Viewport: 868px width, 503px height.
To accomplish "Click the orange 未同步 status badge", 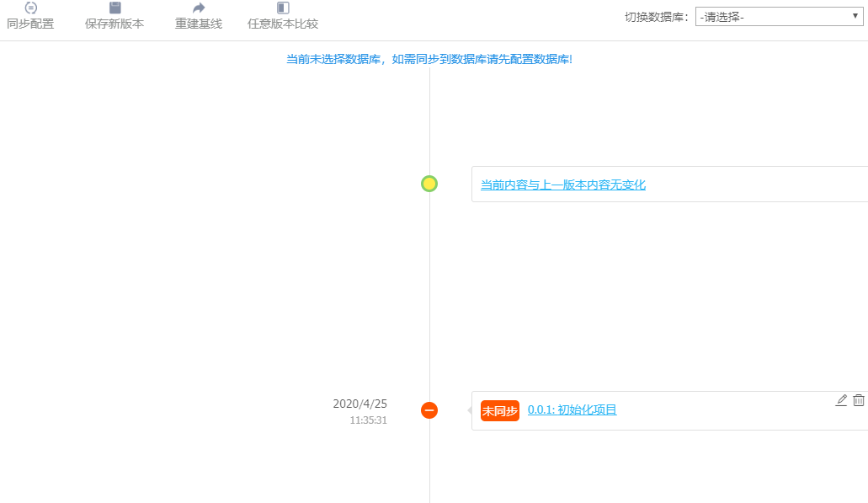I will (499, 410).
